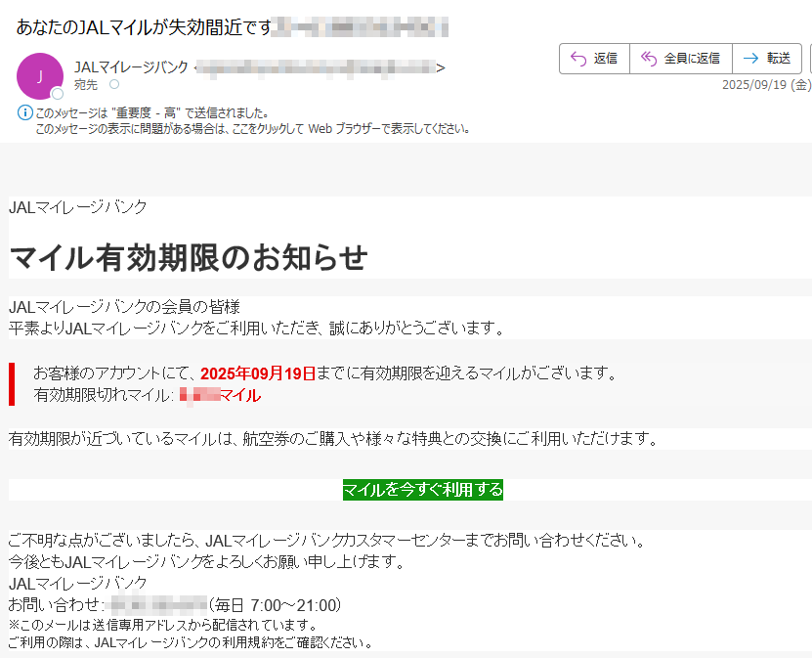Click the 利用規約 notice line at the bottom
Image resolution: width=812 pixels, height=658 pixels.
pos(191,642)
